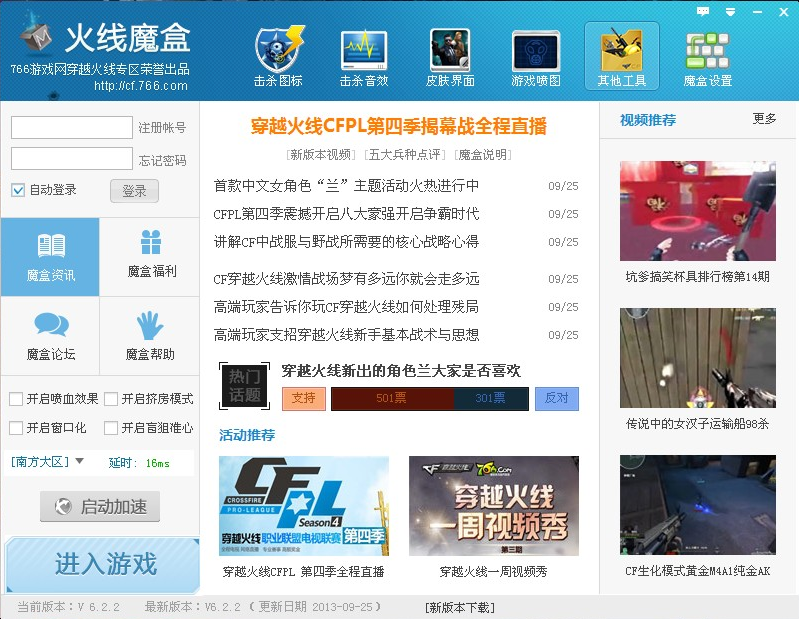Open news 高端玩家告诉你如何处理残局
The width and height of the screenshot is (799, 619).
click(x=346, y=307)
